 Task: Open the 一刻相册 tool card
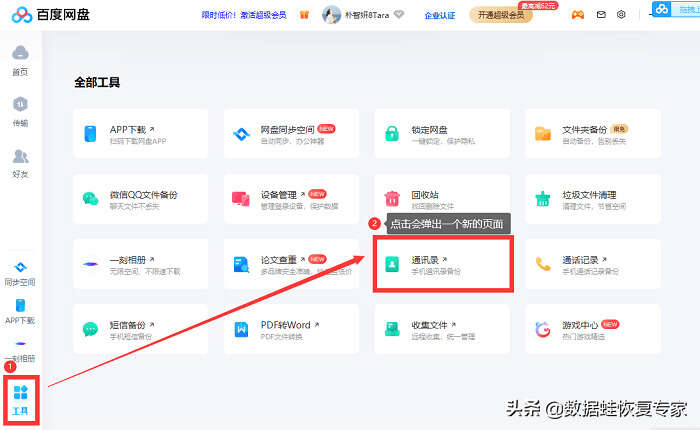[140, 264]
